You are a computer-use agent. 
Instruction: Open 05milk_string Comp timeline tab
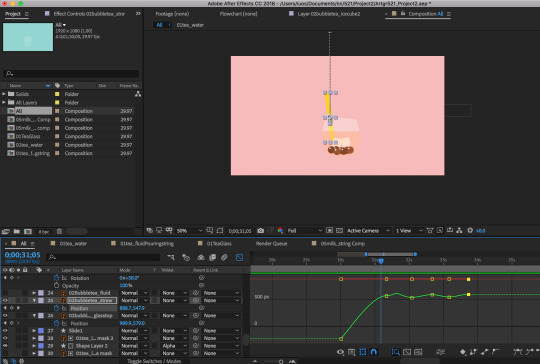[343, 243]
